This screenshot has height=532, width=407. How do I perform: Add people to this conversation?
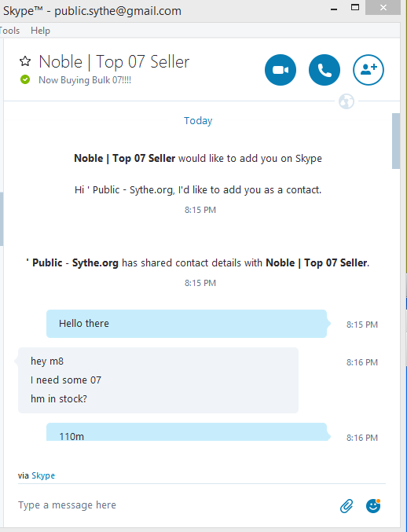tap(368, 70)
